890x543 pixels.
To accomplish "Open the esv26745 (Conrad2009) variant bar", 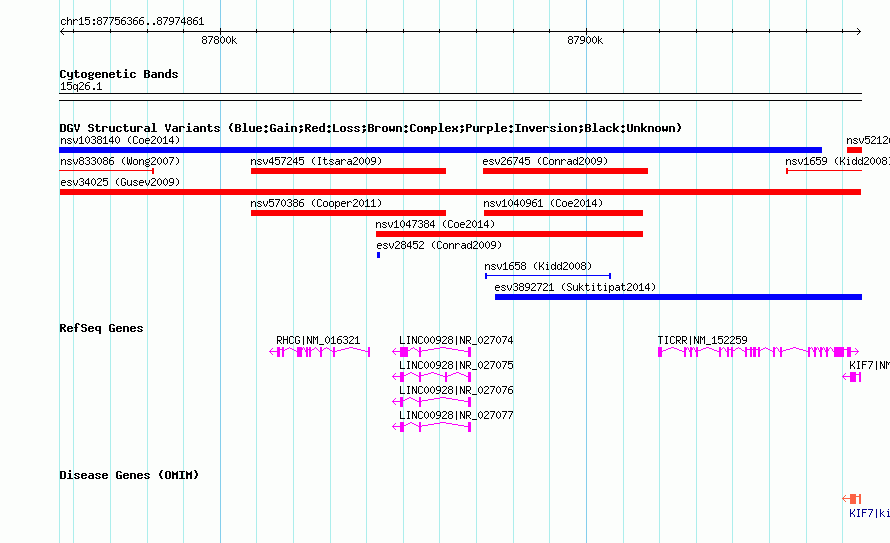I will [x=565, y=171].
